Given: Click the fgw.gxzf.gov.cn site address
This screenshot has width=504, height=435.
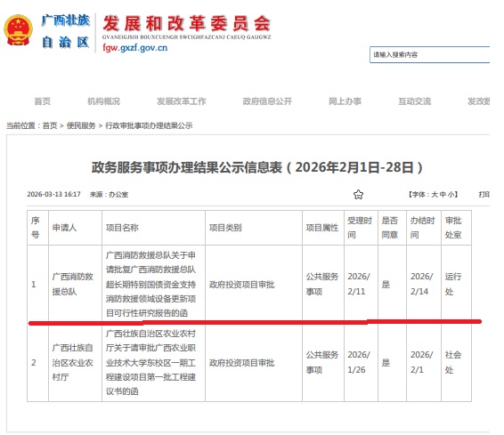Looking at the screenshot, I should point(135,48).
